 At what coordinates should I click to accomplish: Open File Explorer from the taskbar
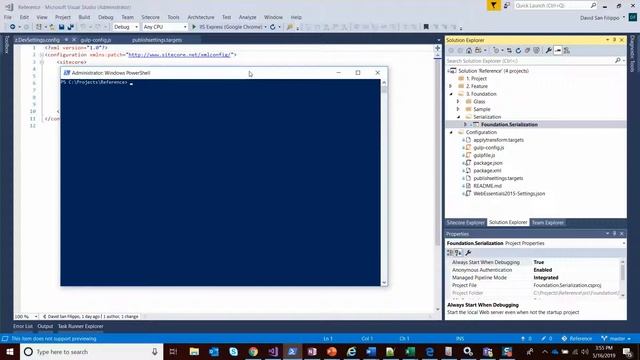pyautogui.click(x=194, y=351)
